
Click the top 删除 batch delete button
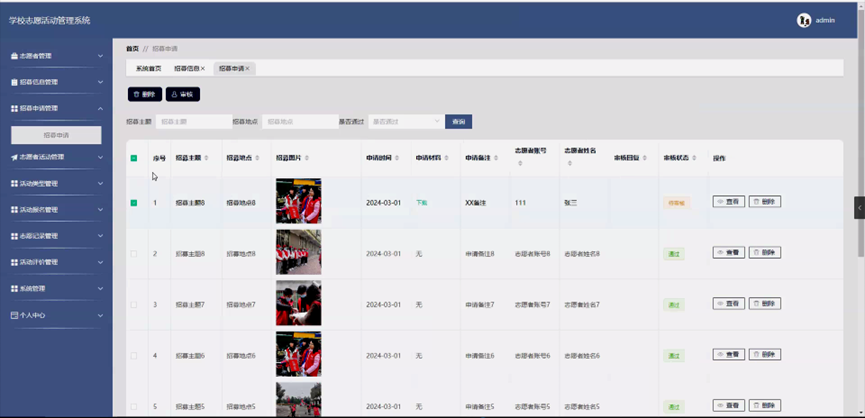point(145,94)
